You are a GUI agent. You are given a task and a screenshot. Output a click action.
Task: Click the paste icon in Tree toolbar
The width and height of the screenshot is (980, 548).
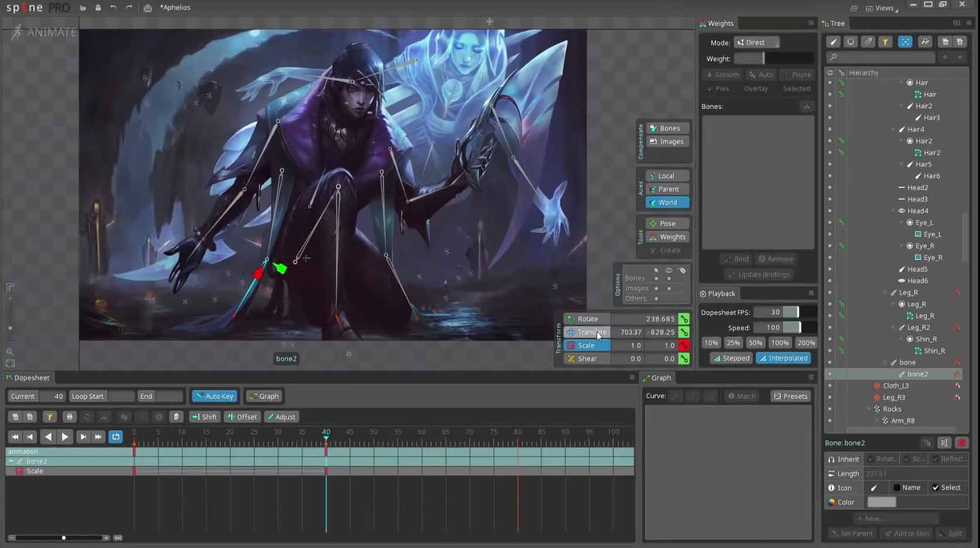coord(960,42)
